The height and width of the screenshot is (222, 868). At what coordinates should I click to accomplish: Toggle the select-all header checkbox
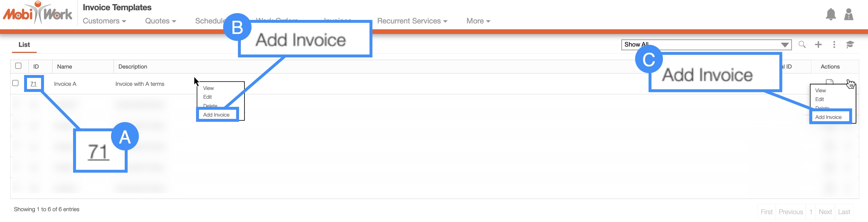click(x=18, y=66)
